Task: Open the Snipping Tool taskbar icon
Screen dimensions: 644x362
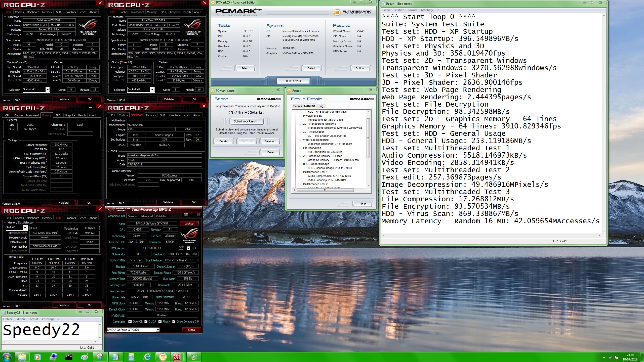Action: [100, 357]
